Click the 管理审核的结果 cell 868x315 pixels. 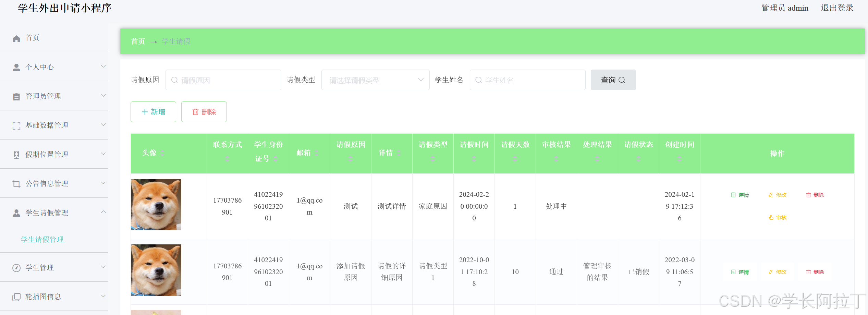point(597,272)
